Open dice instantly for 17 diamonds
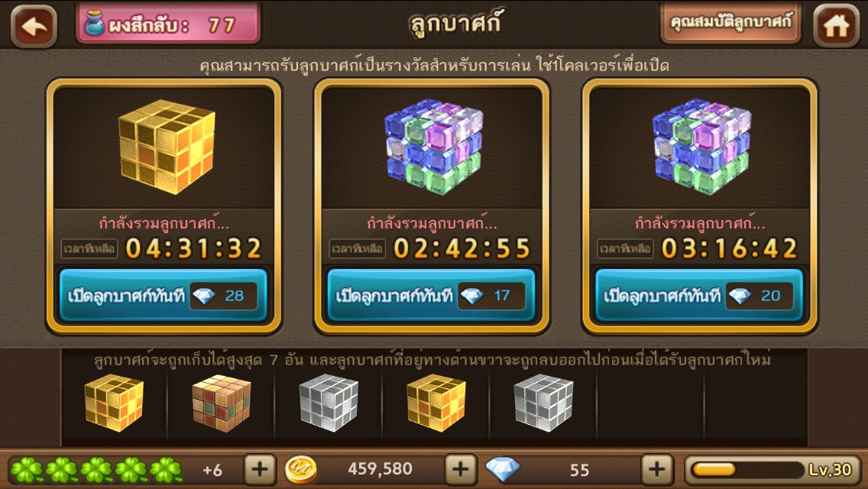 coord(431,295)
